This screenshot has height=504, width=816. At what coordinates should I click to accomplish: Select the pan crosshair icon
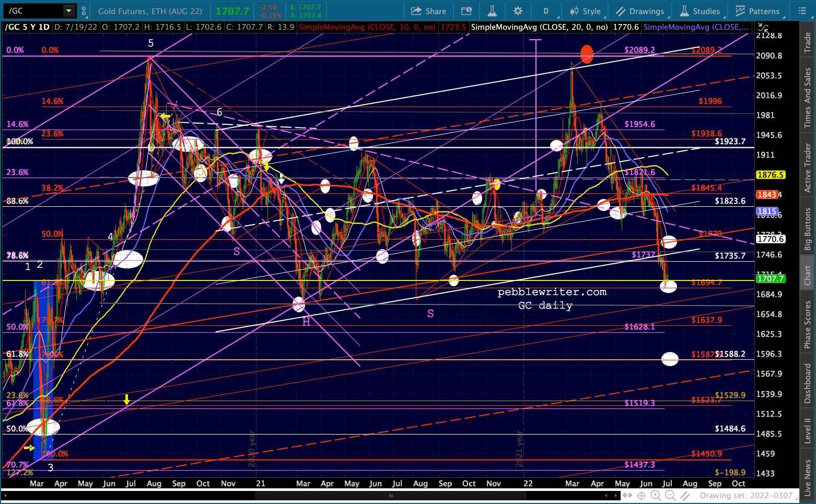click(641, 496)
